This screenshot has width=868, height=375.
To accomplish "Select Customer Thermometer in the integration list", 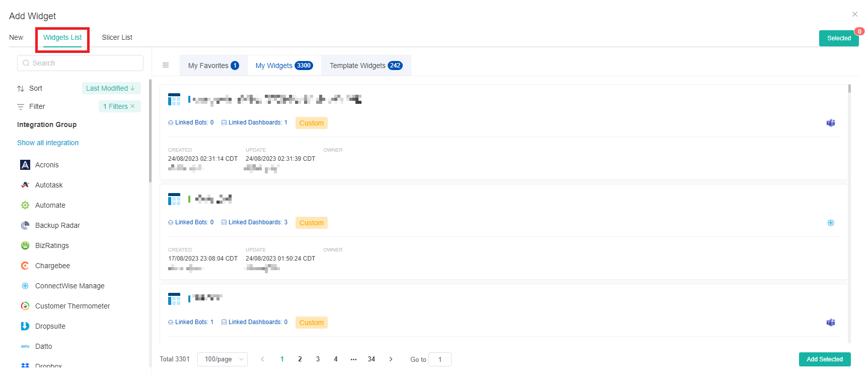I will (73, 306).
